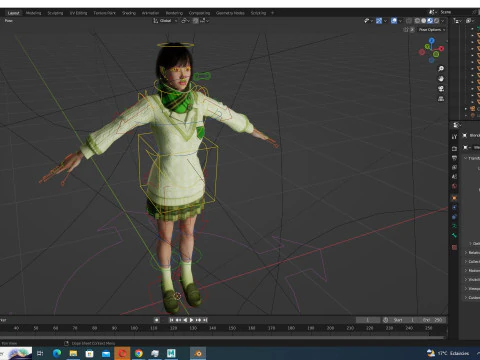Switch to rendered viewport shading
Viewport: 480px width, 360px height.
436,21
